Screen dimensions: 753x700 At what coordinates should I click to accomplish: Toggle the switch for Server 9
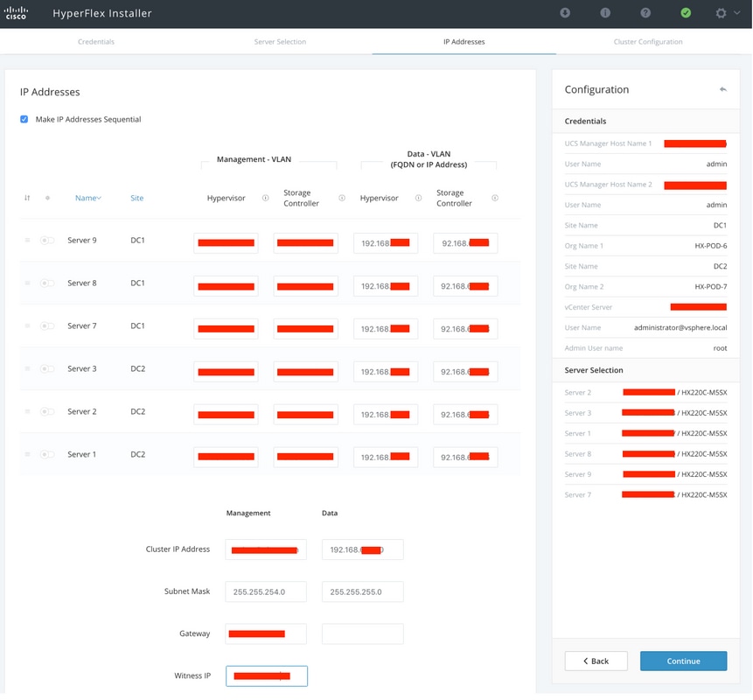click(x=47, y=241)
